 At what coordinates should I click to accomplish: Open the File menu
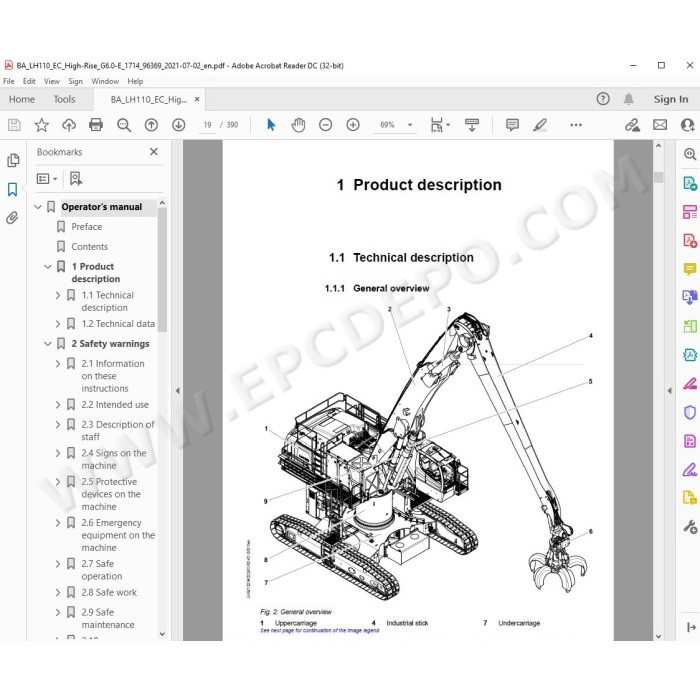pyautogui.click(x=8, y=81)
